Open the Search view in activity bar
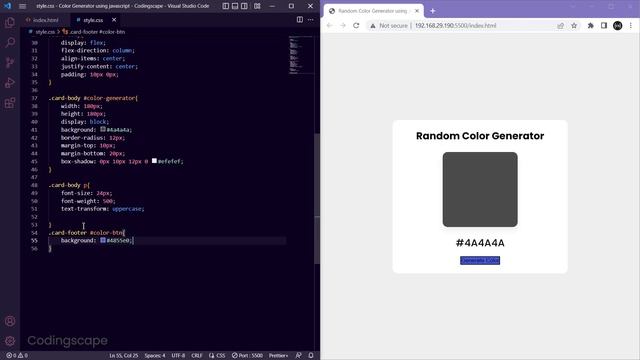Viewport: 640px width, 360px height. point(10,42)
